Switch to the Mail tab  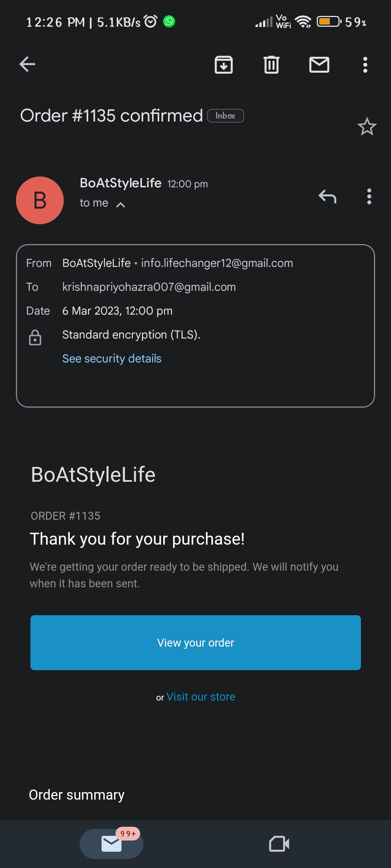[x=112, y=844]
